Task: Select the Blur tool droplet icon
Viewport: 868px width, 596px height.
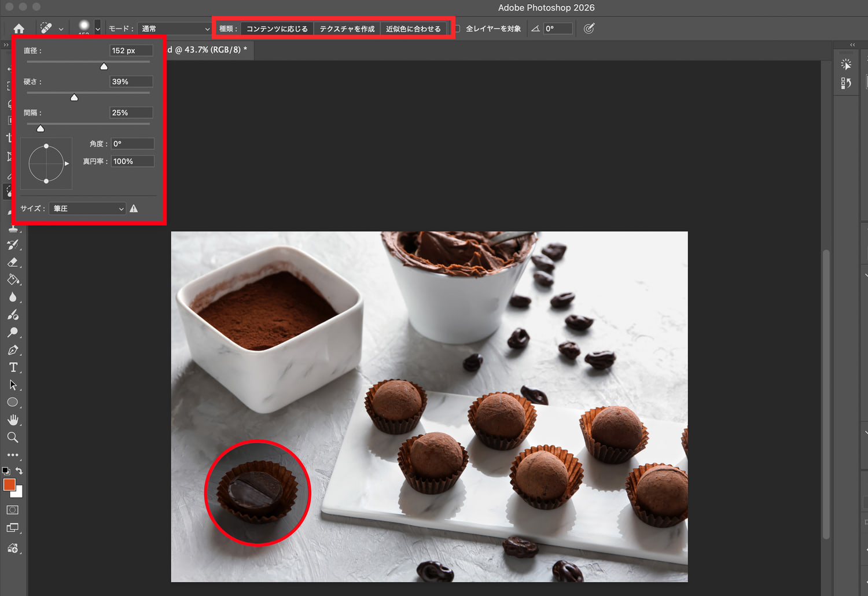Action: pyautogui.click(x=13, y=297)
